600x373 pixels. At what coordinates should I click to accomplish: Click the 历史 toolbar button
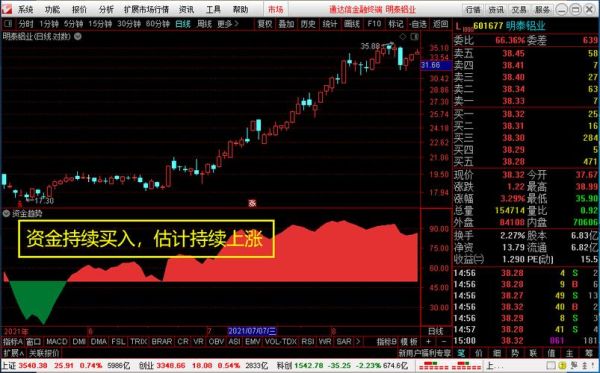308,24
